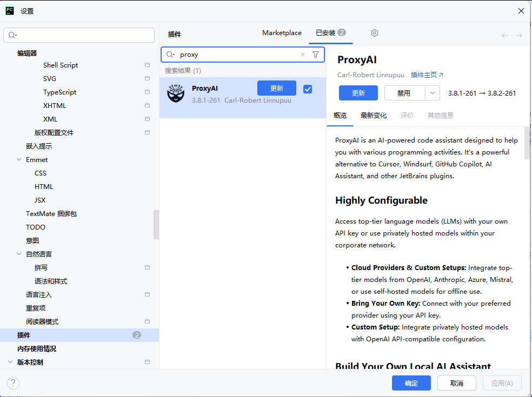Select TextMate 捆绑包 item
Screen dimensions: 532x397
(x=51, y=213)
